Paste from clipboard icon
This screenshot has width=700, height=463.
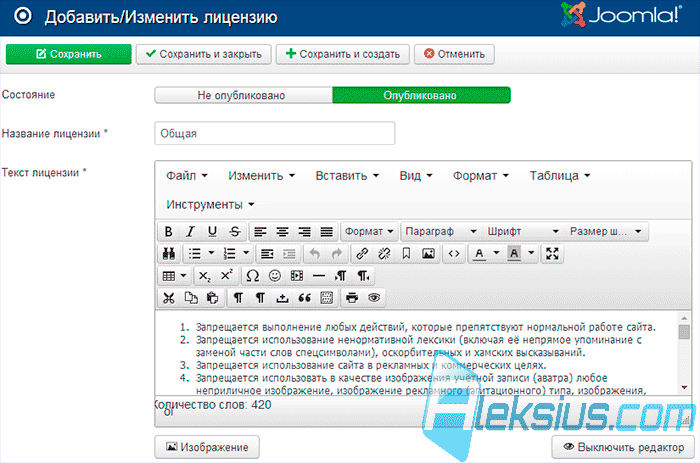[213, 298]
